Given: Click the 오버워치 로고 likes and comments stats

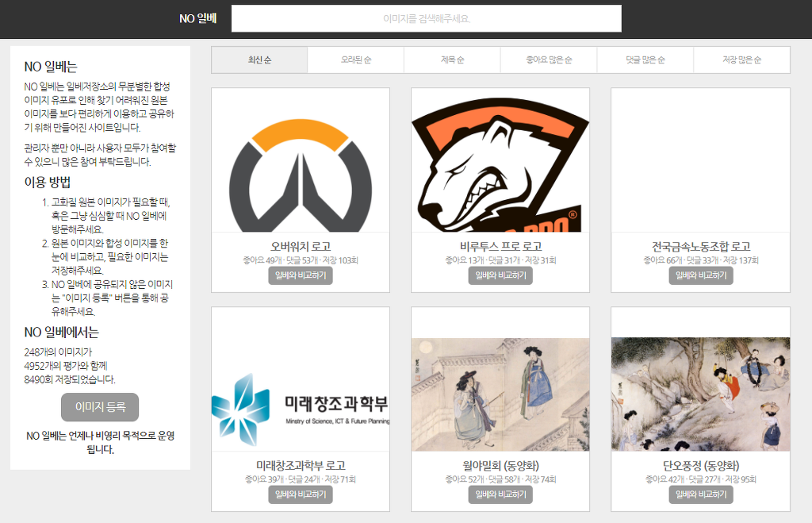Looking at the screenshot, I should 301,260.
